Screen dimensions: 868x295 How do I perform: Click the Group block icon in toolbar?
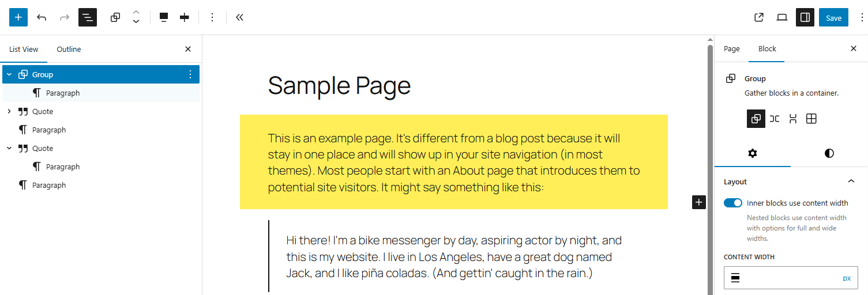(115, 17)
